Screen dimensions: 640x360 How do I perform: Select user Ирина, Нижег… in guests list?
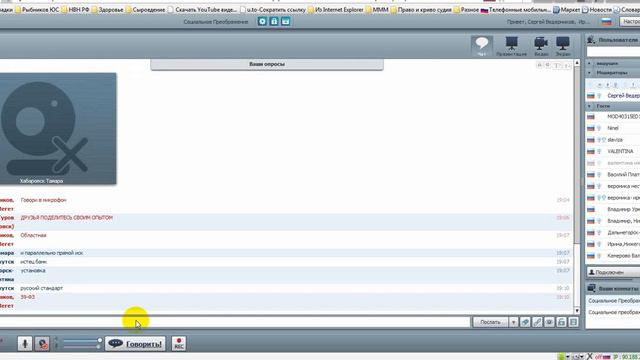613,244
